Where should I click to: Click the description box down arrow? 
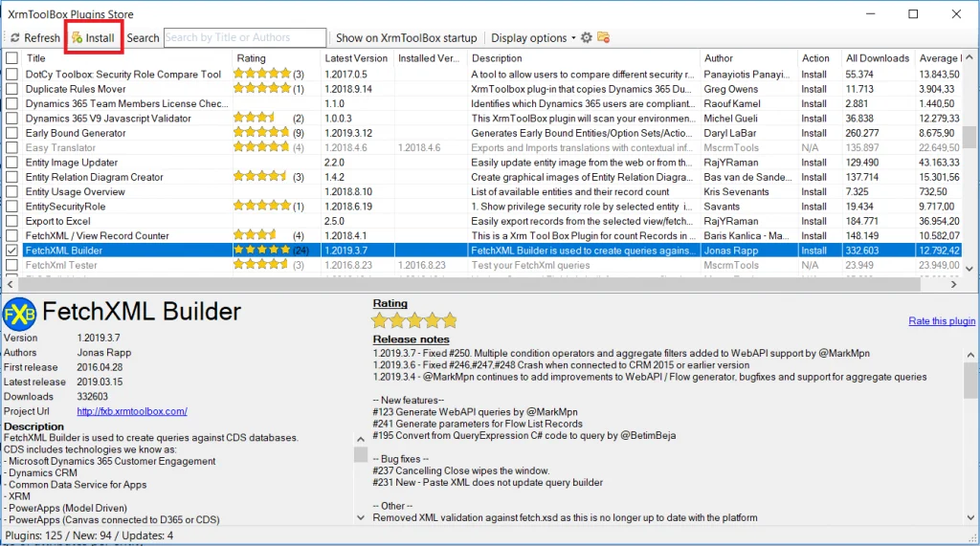361,517
